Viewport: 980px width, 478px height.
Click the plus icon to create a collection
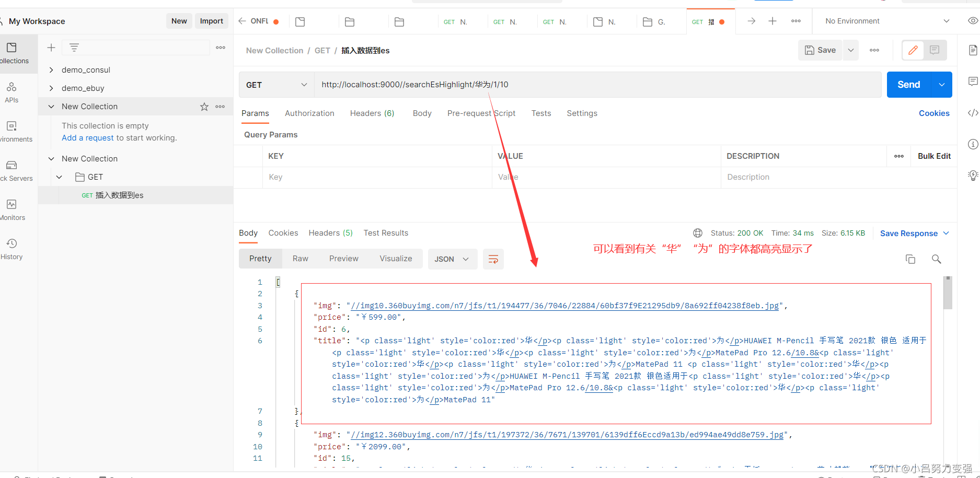click(x=51, y=48)
